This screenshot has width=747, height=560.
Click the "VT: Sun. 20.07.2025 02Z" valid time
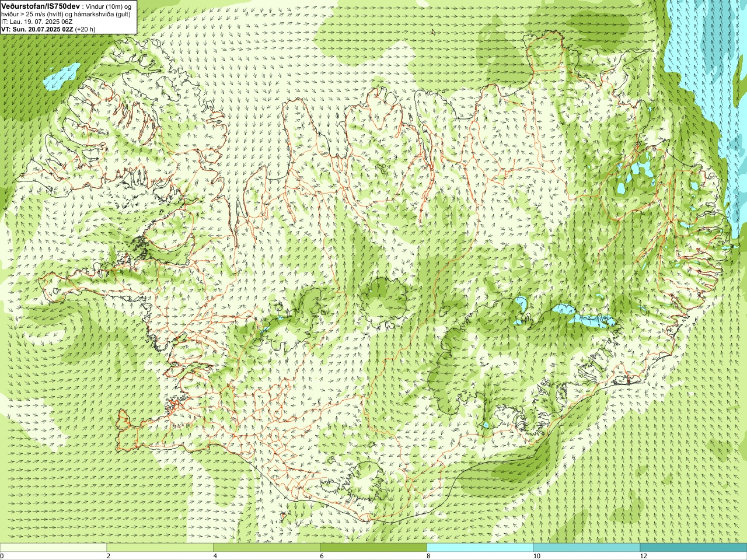(37, 29)
